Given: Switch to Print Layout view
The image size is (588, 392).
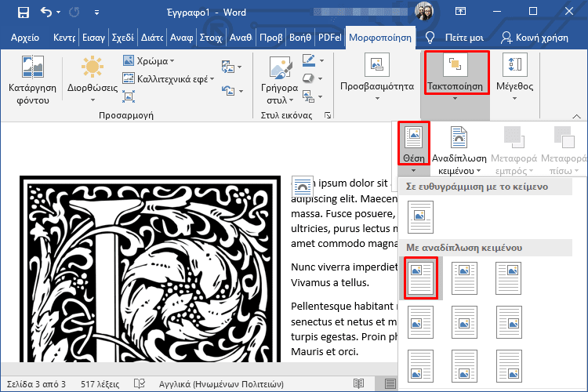Looking at the screenshot, I should click(390, 383).
